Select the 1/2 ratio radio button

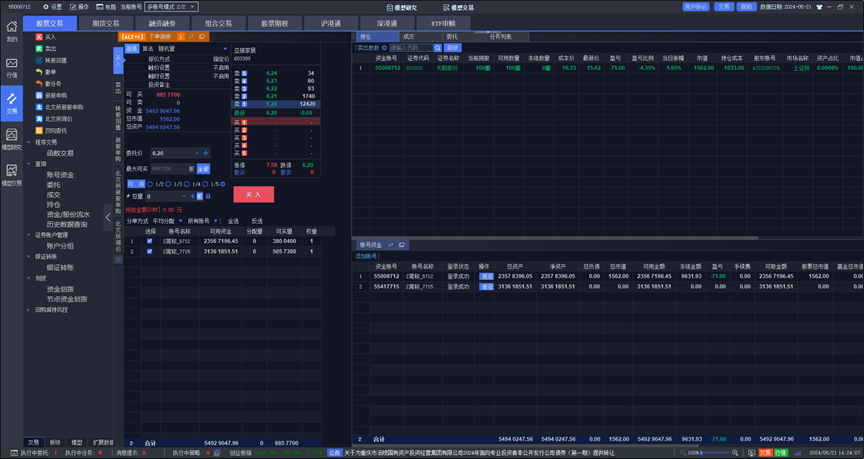(x=150, y=184)
